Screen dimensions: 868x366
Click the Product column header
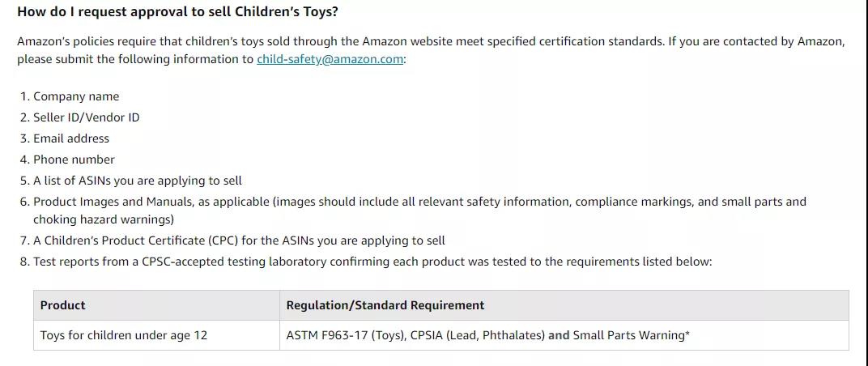(62, 305)
